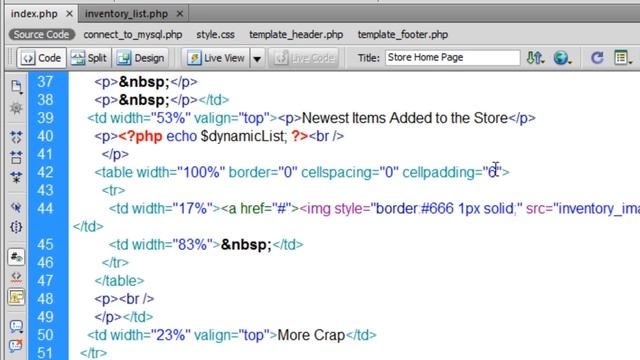This screenshot has width=640, height=360.
Task: Click the Apply Comment icon
Action: pyautogui.click(x=16, y=326)
